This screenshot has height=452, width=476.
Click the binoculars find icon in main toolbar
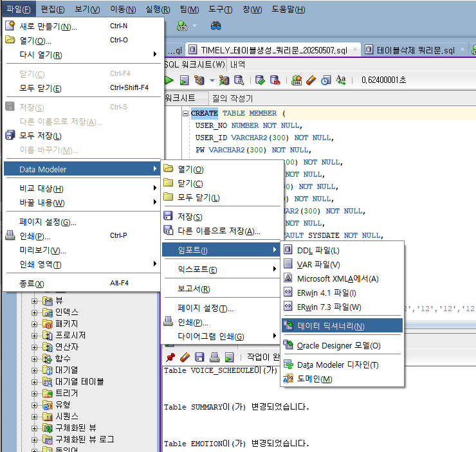click(x=216, y=26)
